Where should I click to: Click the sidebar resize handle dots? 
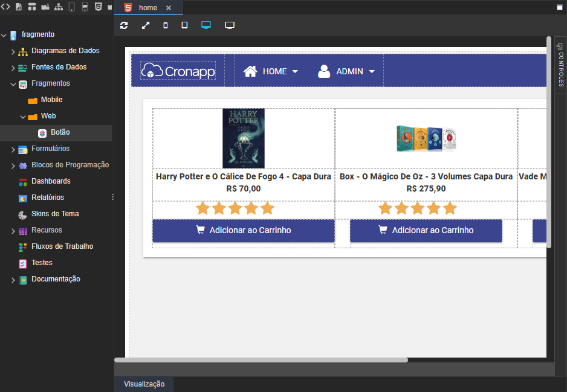pyautogui.click(x=112, y=197)
